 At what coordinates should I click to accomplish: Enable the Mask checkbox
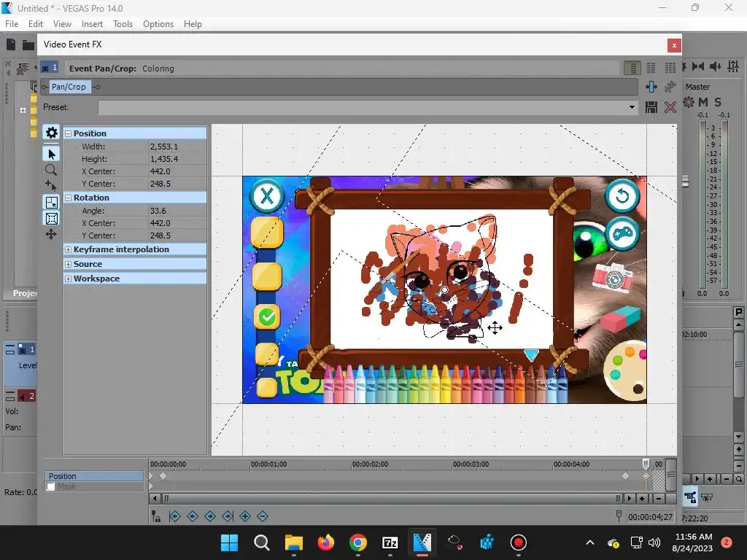click(x=51, y=486)
